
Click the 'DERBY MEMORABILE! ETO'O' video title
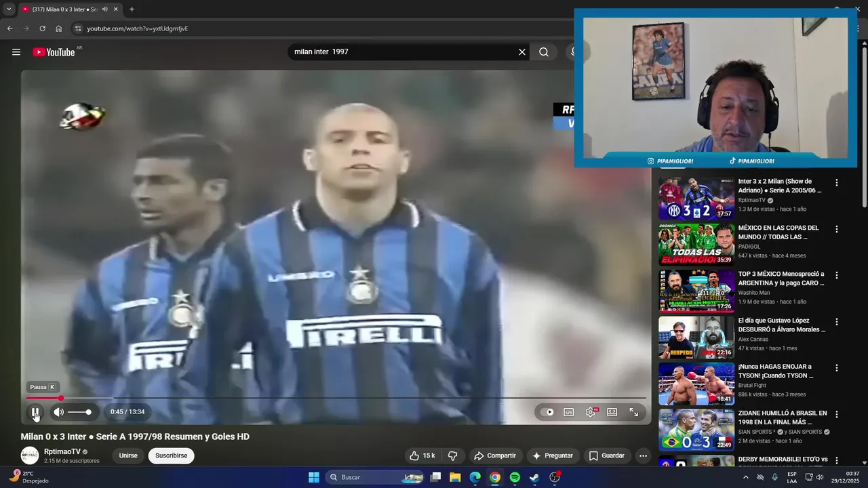point(783,459)
